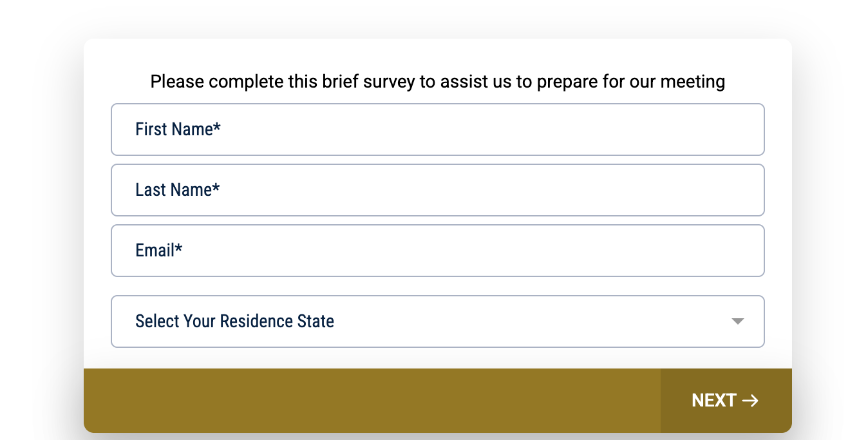Image resolution: width=868 pixels, height=440 pixels.
Task: Open the Select Your Residence State dropdown
Action: pyautogui.click(x=438, y=321)
